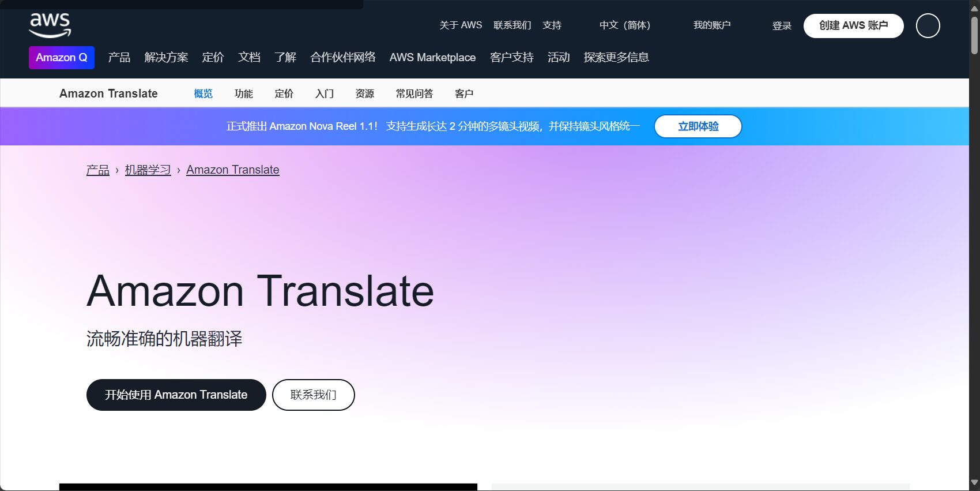Click 开始使用 Amazon Translate button
Screen dimensions: 980x491
[x=176, y=395]
